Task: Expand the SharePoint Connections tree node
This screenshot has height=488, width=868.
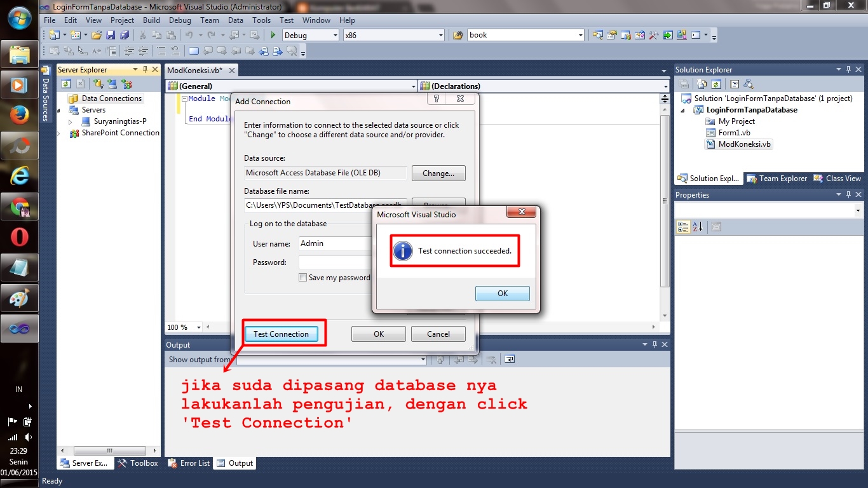Action: 59,133
